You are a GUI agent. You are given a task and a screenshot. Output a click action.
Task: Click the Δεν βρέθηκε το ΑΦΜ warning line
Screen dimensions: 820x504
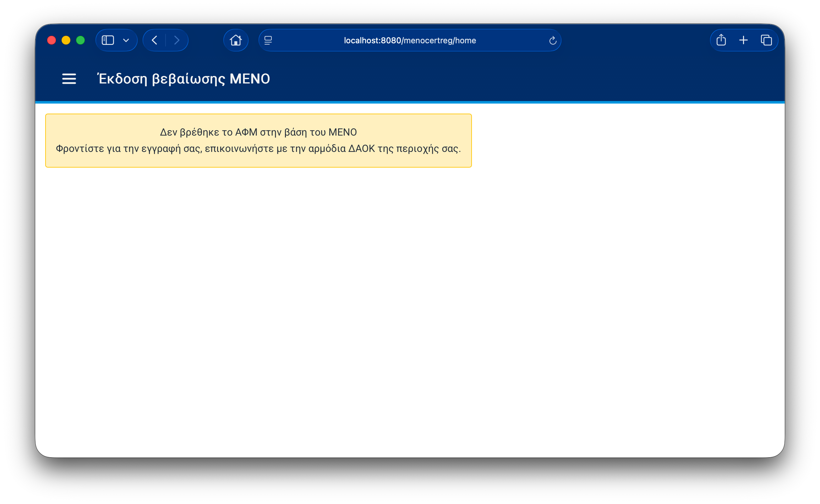click(258, 132)
